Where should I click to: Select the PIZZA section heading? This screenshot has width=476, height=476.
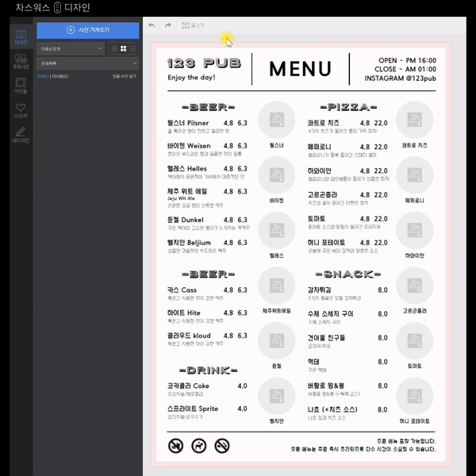[x=348, y=107]
